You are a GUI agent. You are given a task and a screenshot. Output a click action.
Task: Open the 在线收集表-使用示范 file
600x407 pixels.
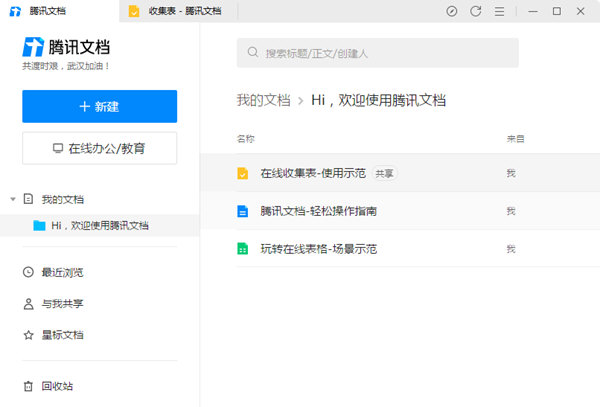tap(312, 174)
